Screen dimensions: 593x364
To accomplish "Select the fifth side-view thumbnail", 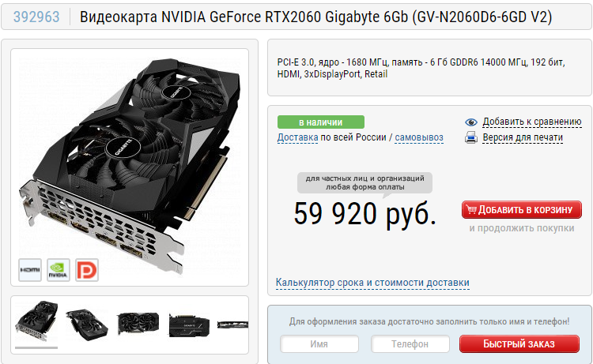I will point(233,325).
